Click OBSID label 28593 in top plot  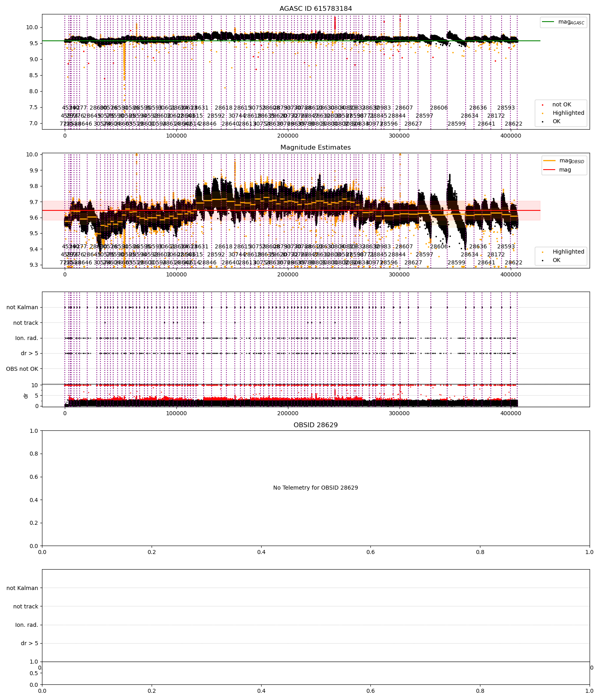pos(506,108)
